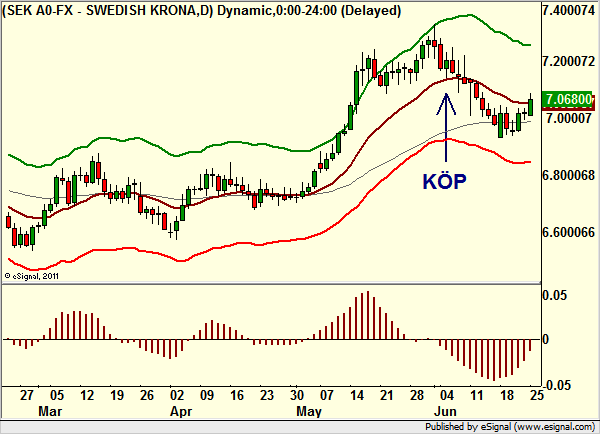Click the date label 07 on time axis
This screenshot has width=600, height=434.
(x=327, y=395)
